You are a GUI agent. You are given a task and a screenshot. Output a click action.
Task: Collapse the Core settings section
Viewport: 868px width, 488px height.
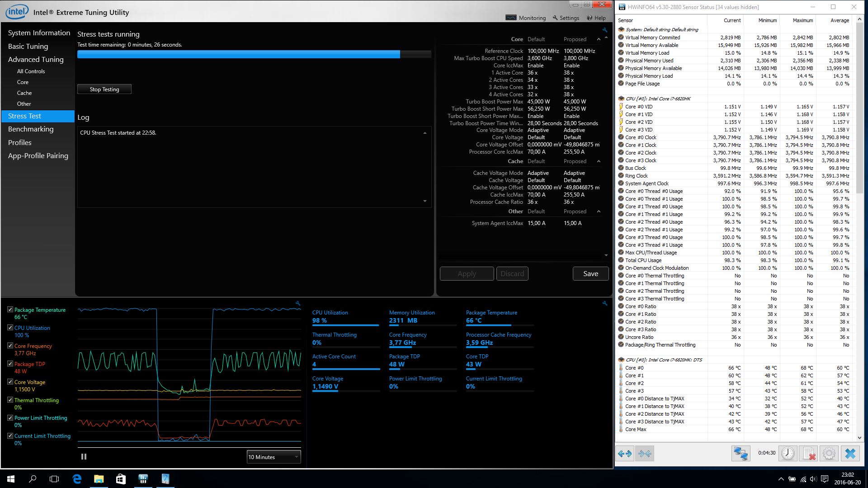click(x=599, y=39)
